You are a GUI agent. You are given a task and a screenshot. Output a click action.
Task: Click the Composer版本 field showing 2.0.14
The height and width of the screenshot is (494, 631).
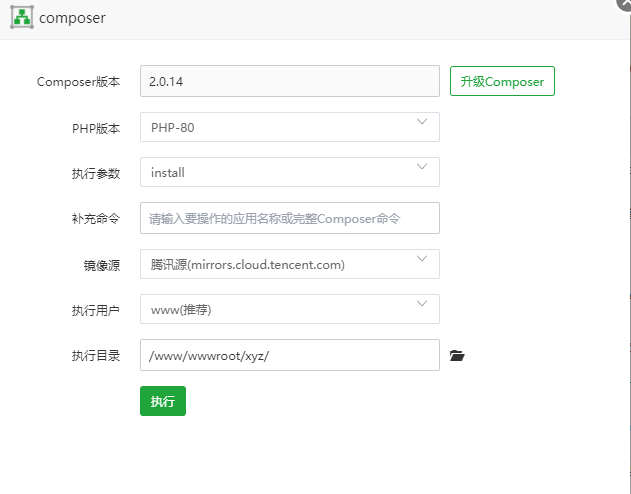[290, 81]
